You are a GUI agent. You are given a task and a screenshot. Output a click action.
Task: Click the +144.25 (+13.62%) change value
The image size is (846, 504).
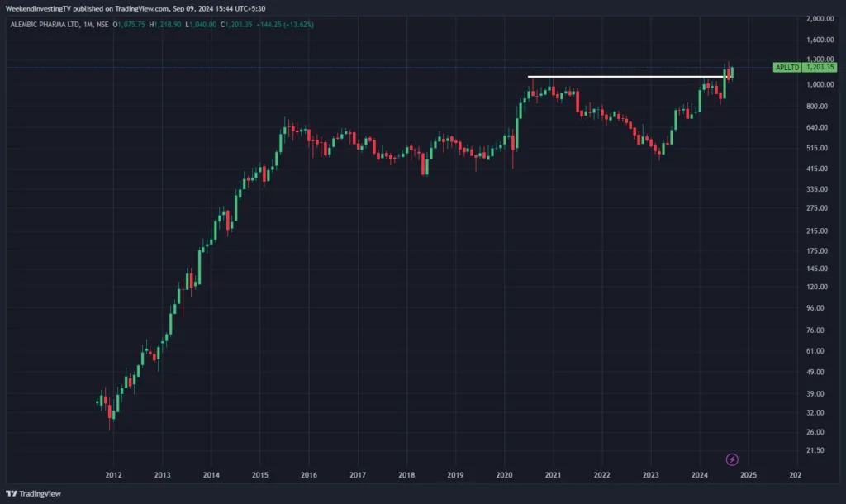pos(288,25)
